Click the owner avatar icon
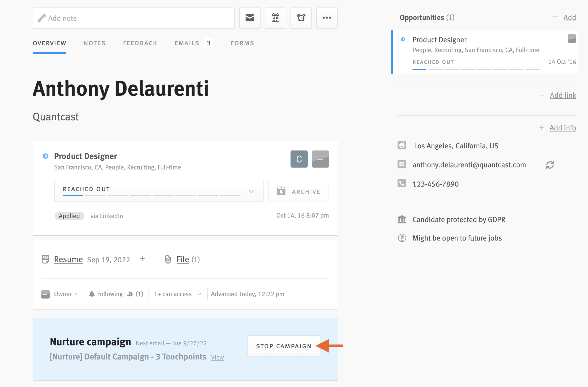Screen dimensions: 588x387 tap(45, 294)
